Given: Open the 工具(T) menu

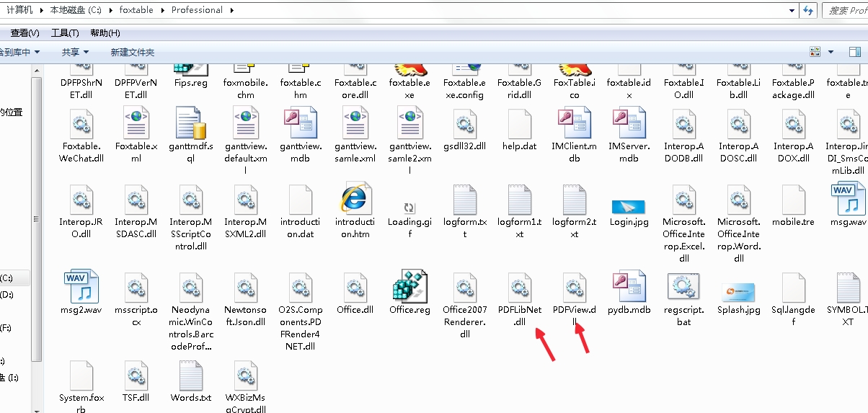Looking at the screenshot, I should pyautogui.click(x=65, y=33).
